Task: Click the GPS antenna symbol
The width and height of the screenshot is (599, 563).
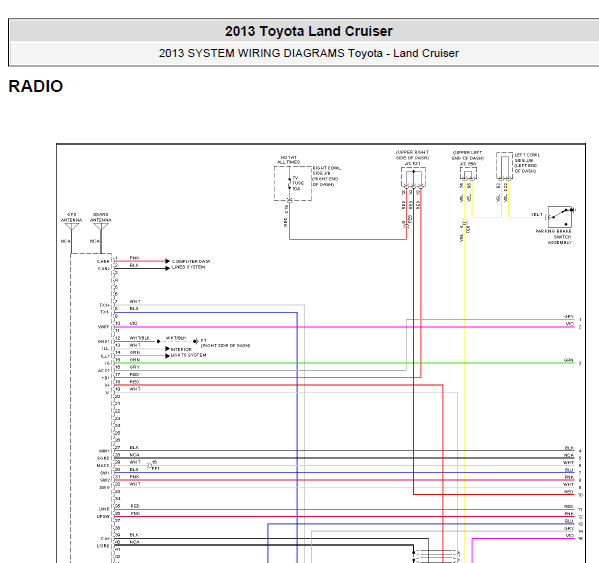Action: tap(71, 227)
